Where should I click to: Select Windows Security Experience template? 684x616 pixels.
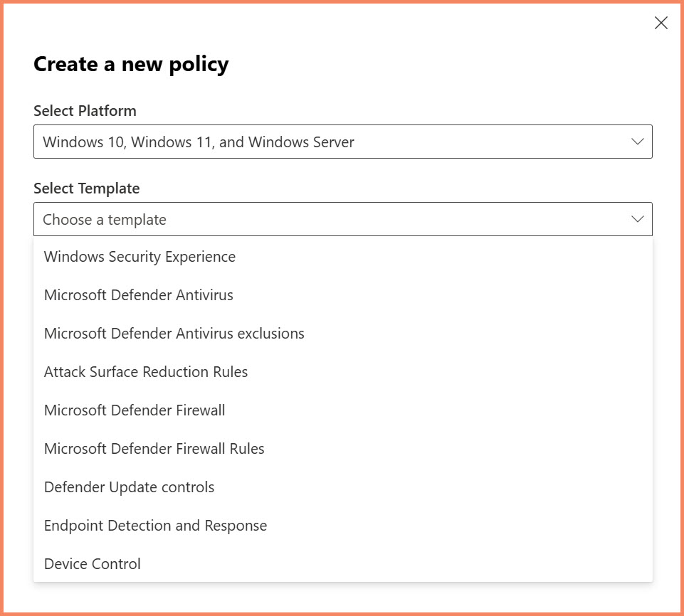tap(343, 257)
